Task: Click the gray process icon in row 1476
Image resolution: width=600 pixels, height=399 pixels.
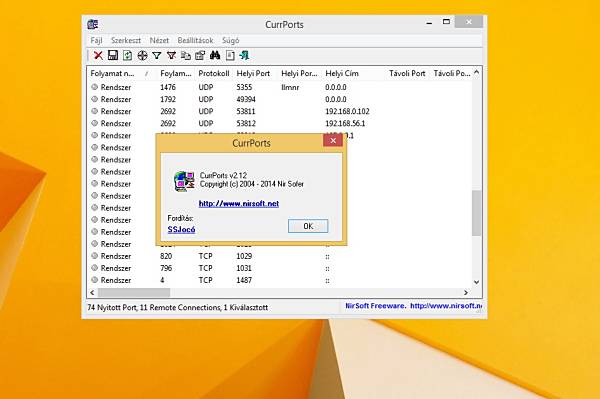Action: [x=95, y=87]
